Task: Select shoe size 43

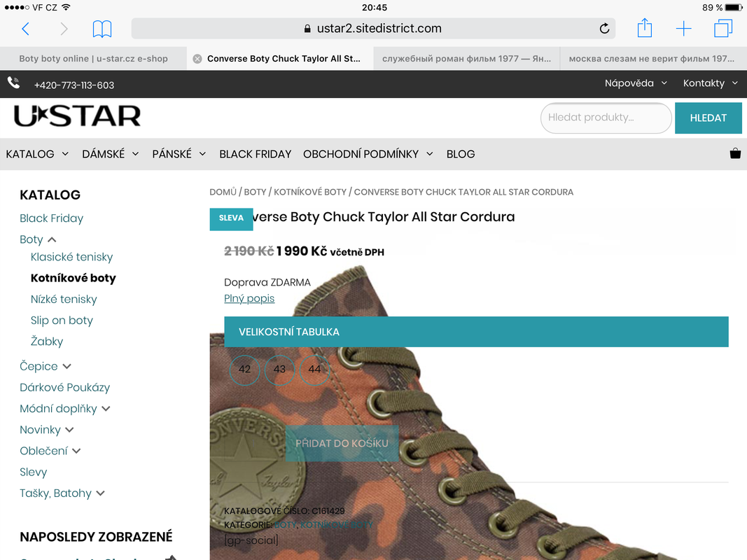Action: 279,369
